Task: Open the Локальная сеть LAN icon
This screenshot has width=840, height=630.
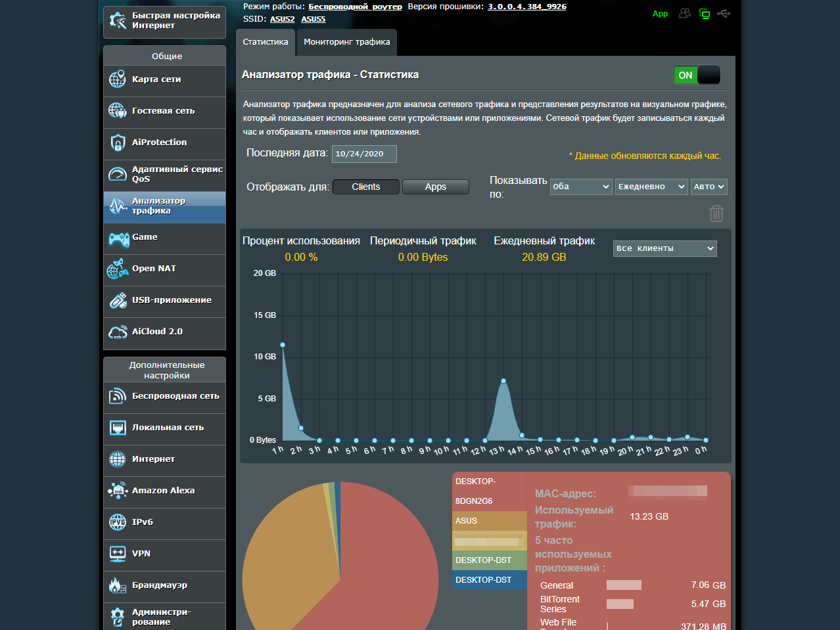Action: 118,428
